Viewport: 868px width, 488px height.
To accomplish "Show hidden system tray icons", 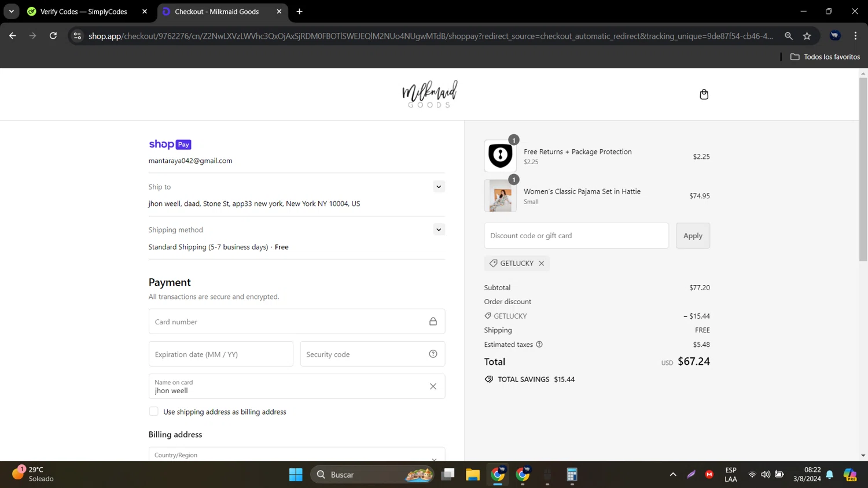I will click(673, 475).
